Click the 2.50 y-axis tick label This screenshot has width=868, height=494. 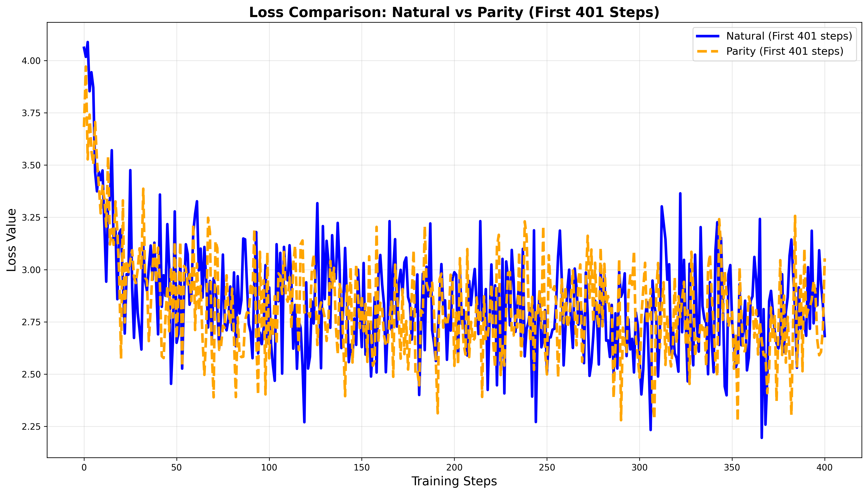point(31,375)
